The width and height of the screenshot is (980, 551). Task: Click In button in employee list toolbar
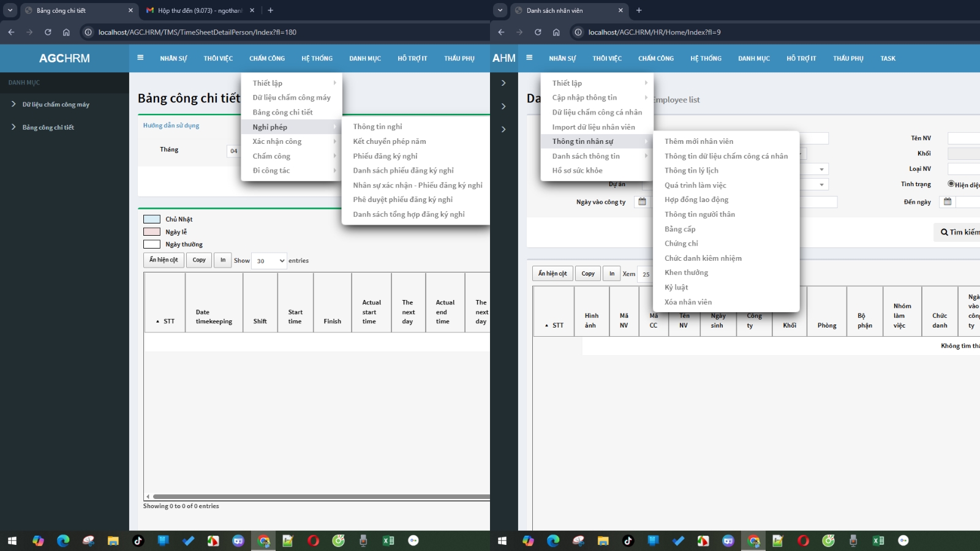click(612, 274)
